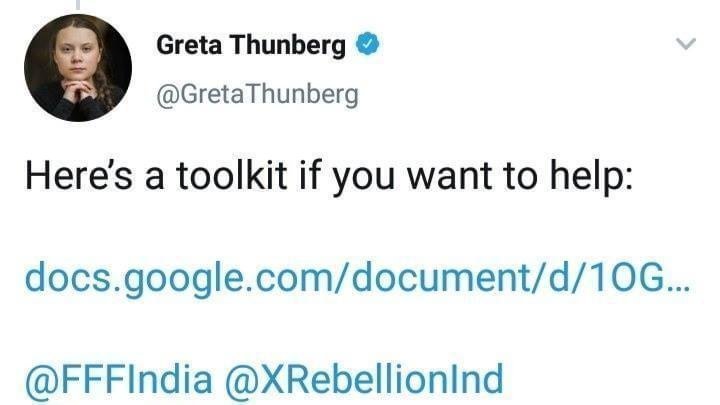Click the blue verified checkmark badge
The image size is (720, 405).
tap(368, 45)
